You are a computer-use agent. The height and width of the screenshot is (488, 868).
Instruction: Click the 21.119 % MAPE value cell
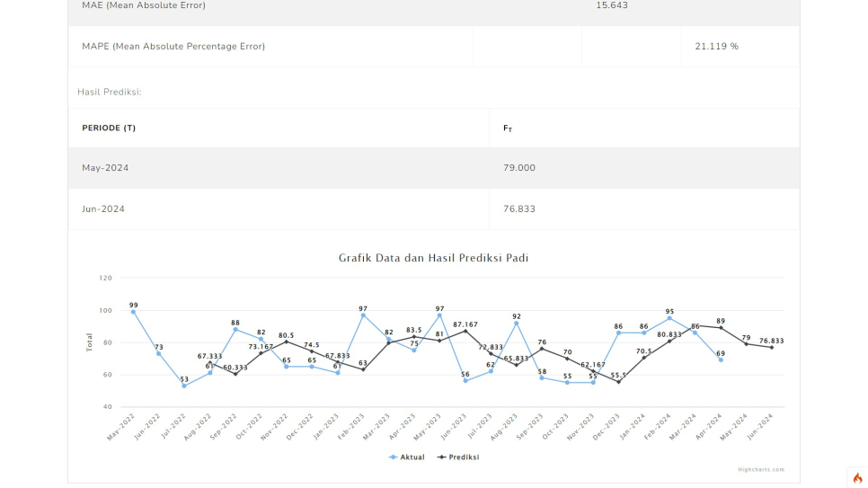(716, 46)
